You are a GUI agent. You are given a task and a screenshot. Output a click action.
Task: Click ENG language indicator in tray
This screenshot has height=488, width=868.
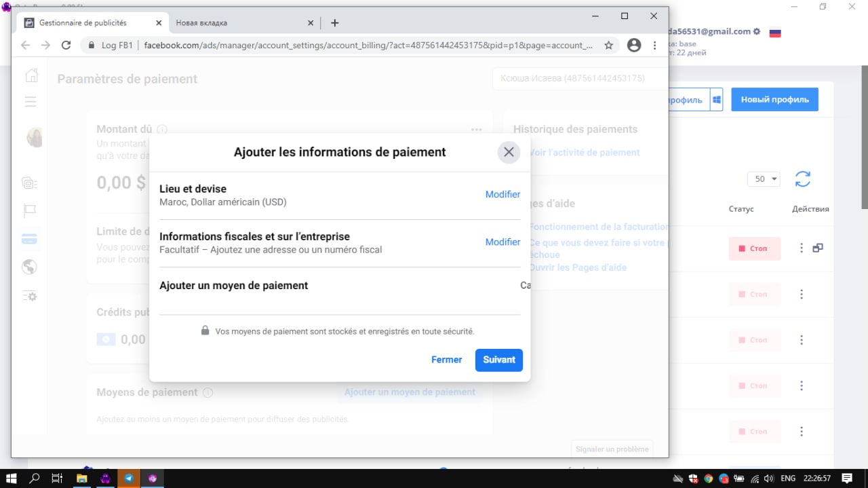tap(788, 478)
